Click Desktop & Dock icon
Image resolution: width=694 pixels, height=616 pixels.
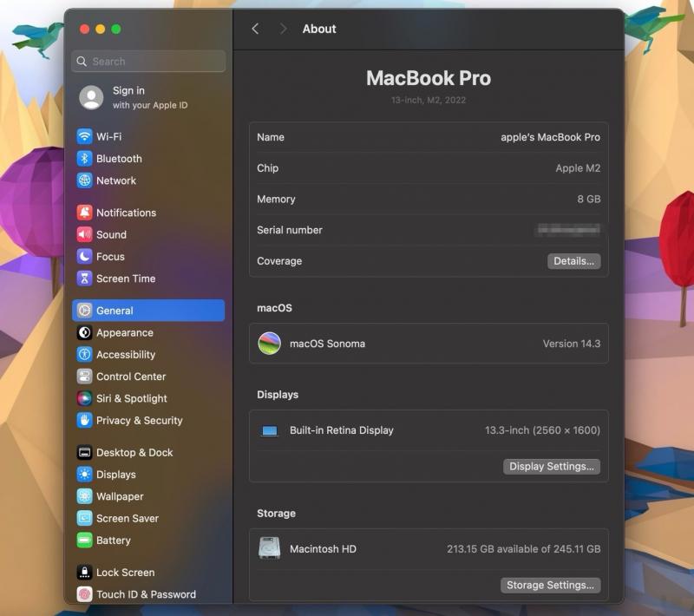click(84, 452)
